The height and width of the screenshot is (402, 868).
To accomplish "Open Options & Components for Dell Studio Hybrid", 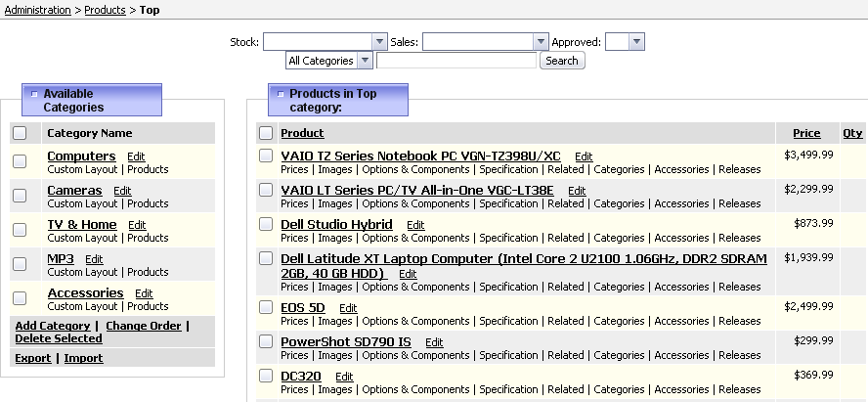I will click(415, 238).
